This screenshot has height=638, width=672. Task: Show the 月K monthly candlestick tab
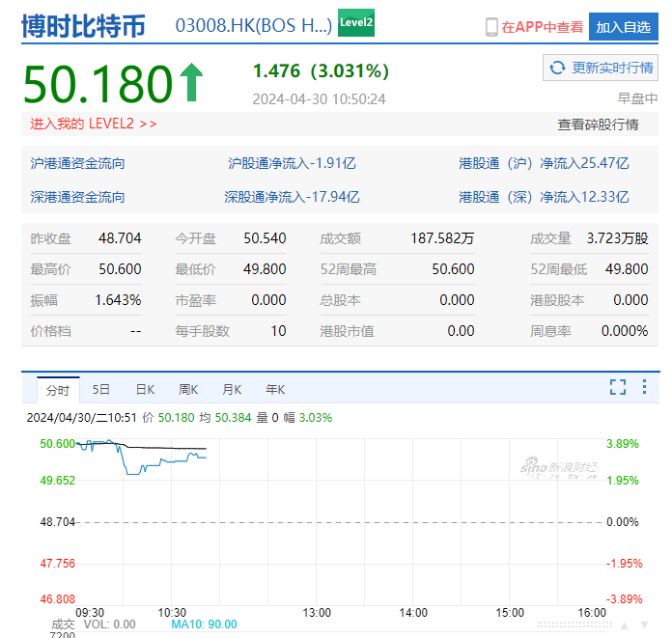(232, 389)
